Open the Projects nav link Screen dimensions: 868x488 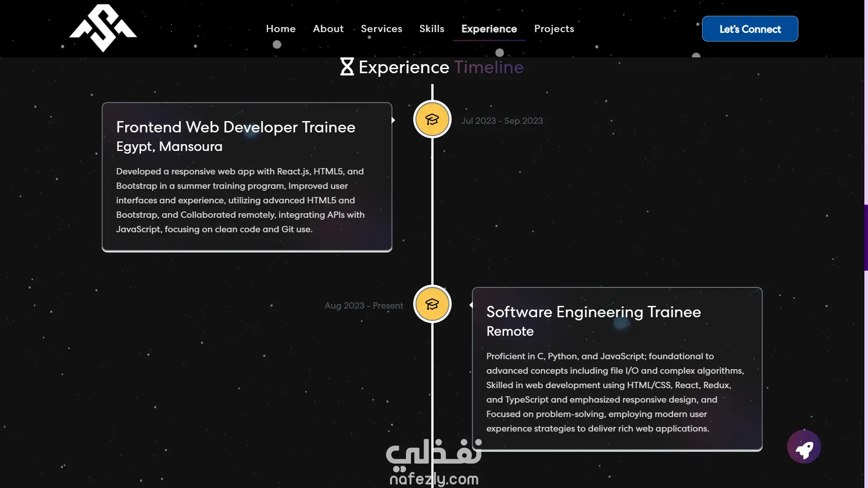(x=554, y=29)
